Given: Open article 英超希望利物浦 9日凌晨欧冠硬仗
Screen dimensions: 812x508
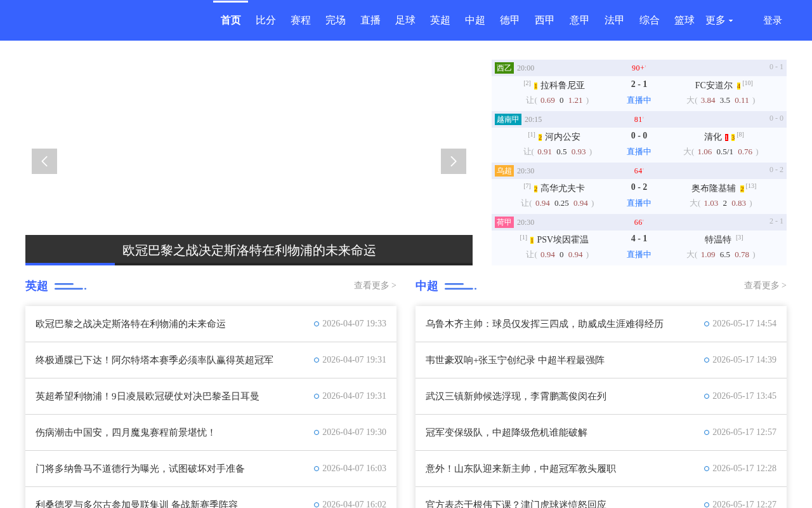Looking at the screenshot, I should (x=147, y=396).
